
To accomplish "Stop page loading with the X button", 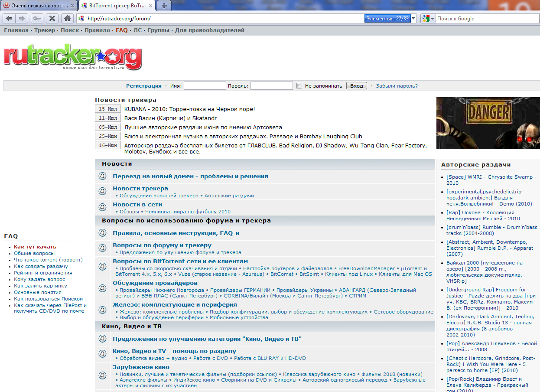I will 52,18.
